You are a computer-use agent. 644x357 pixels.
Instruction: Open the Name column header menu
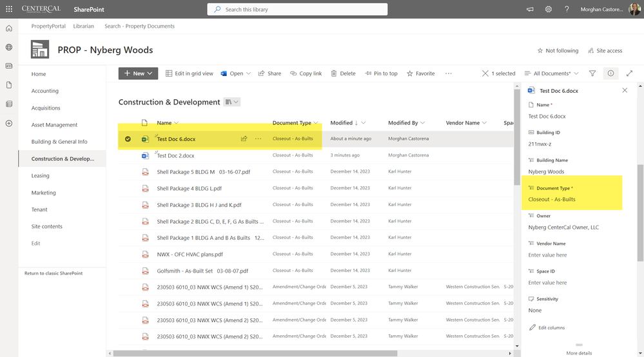[168, 122]
